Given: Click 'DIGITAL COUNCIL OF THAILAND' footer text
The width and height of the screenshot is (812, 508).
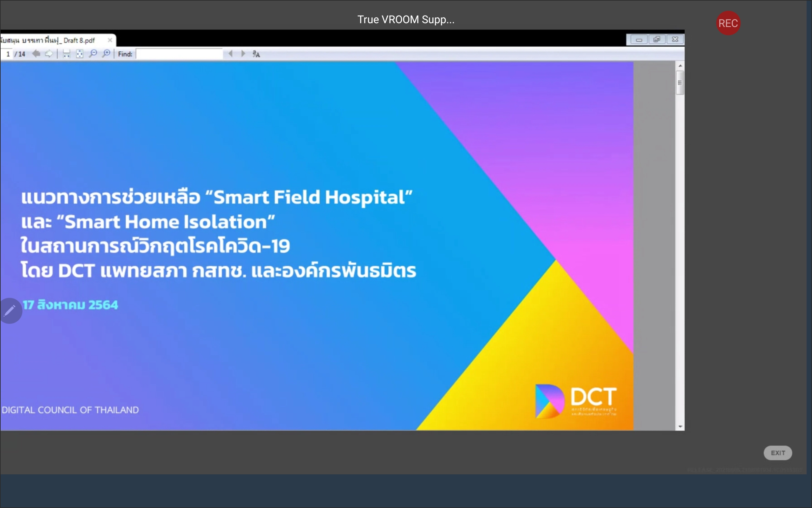Looking at the screenshot, I should 70,410.
